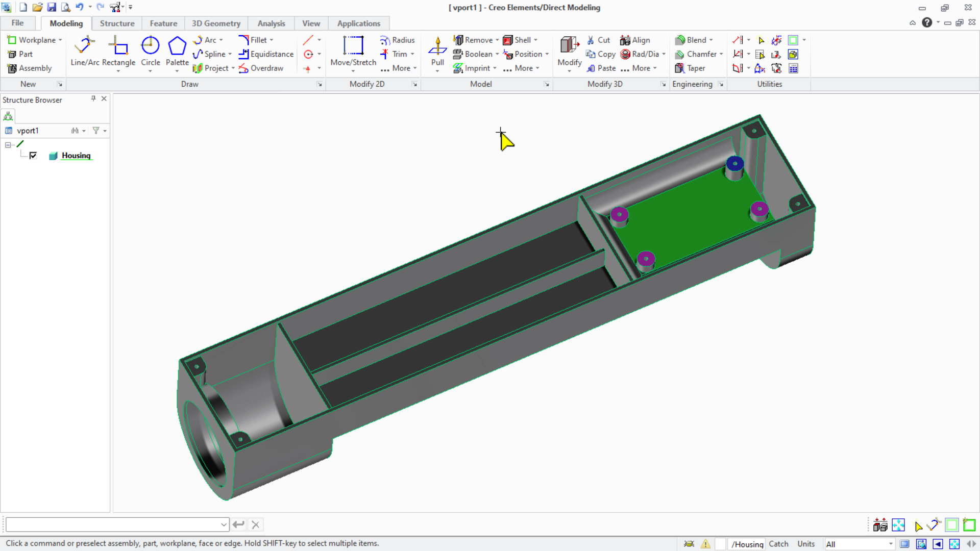Open the File menu
Viewport: 980px width, 551px height.
[17, 23]
